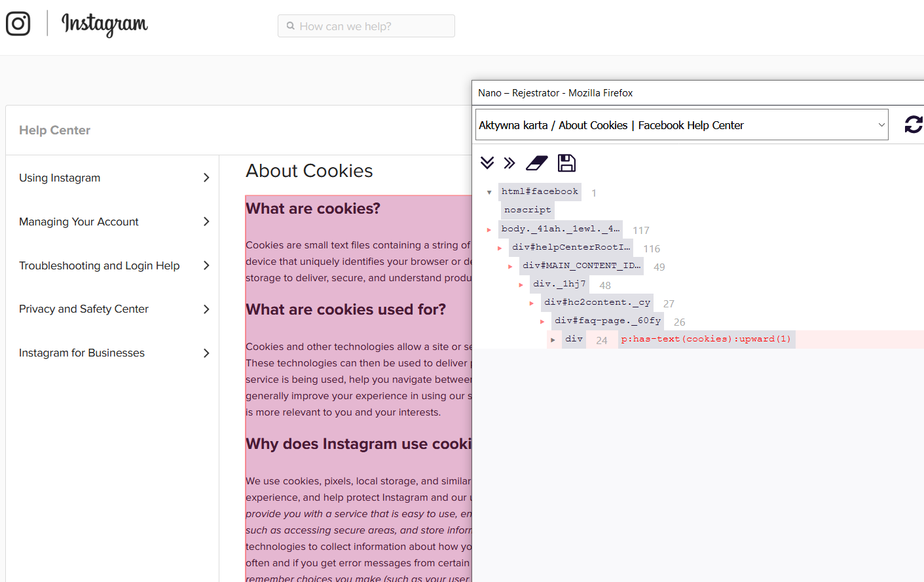Open Managing Your Account section
Screen dimensions: 924x582
[x=79, y=222]
